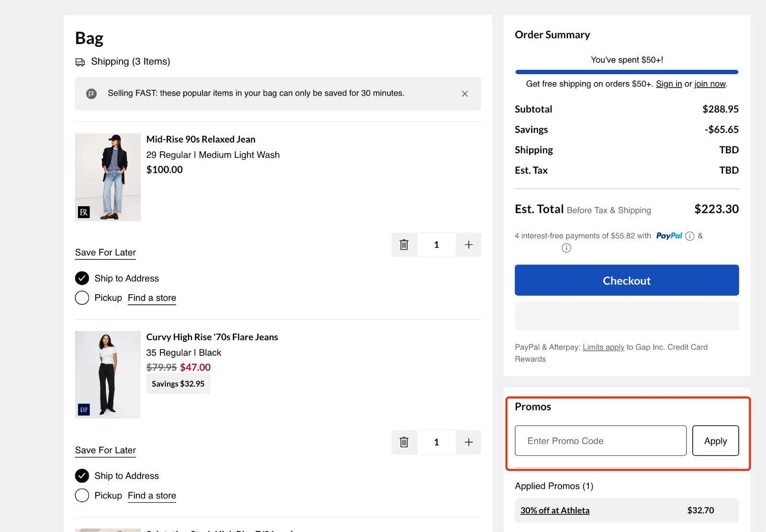Click the free shipping progress bar

click(x=626, y=71)
